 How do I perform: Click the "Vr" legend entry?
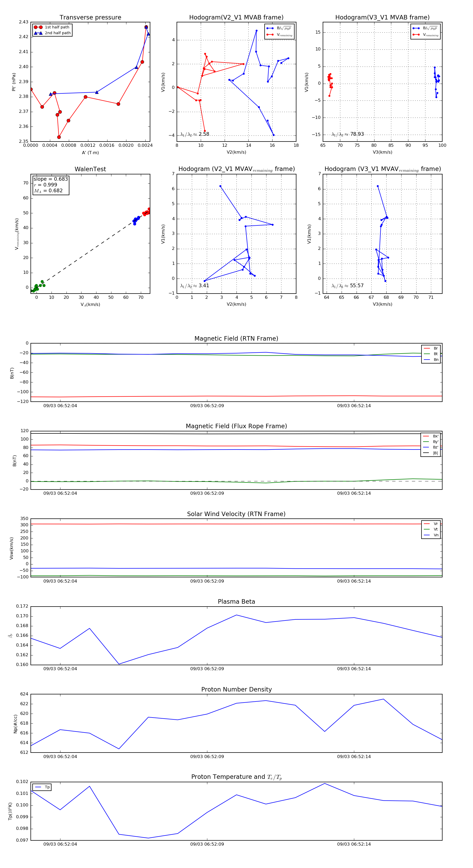(x=431, y=524)
